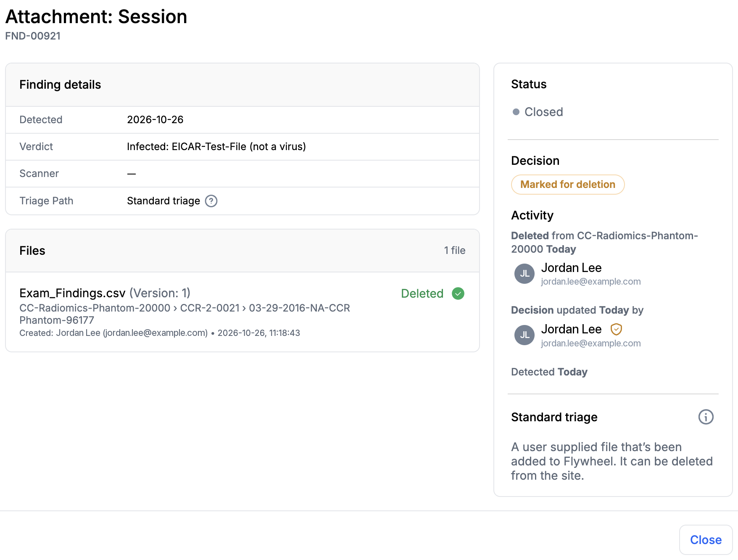Click the Standard triage info icon

pyautogui.click(x=706, y=417)
